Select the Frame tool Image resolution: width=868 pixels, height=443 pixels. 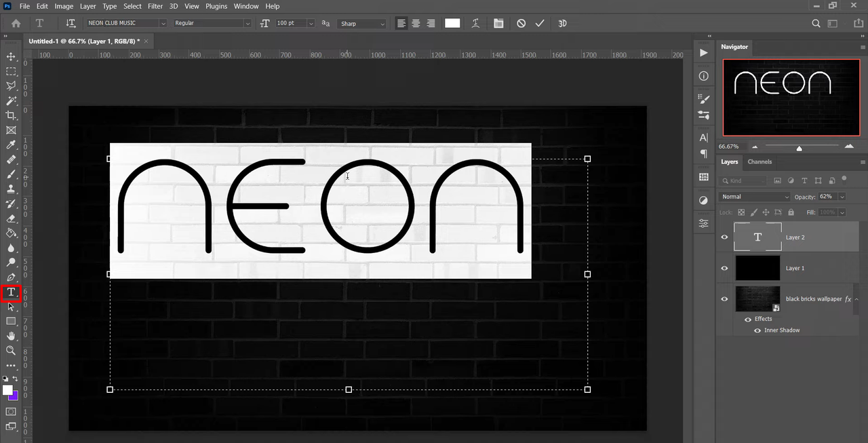point(11,130)
